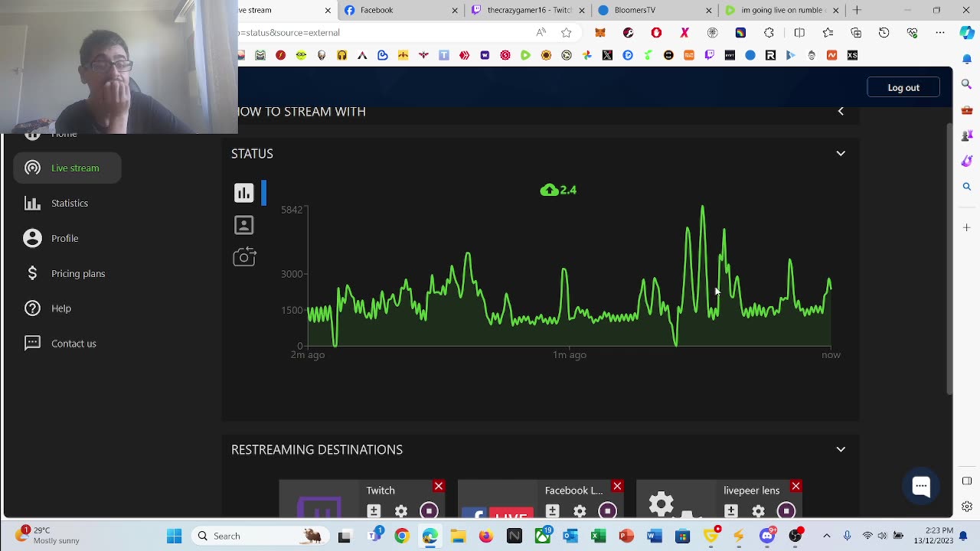Screen dimensions: 980x551
Task: Open Twitch destination settings gear
Action: (x=401, y=510)
